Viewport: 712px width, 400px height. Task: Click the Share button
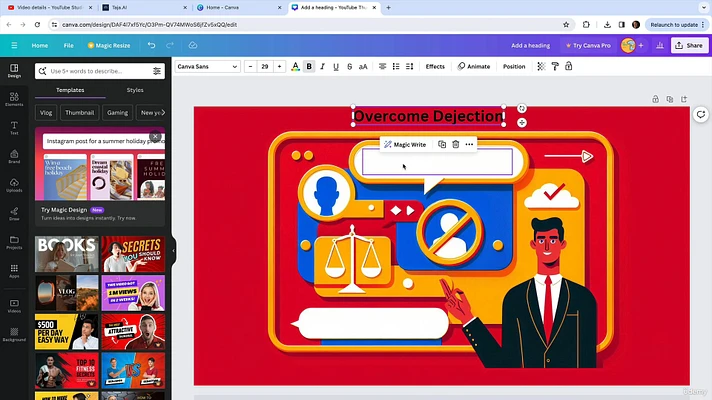pyautogui.click(x=688, y=45)
